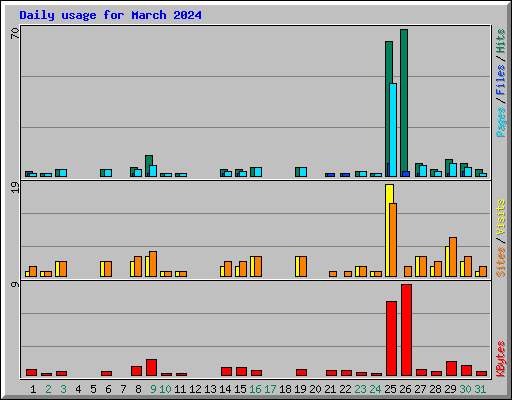
Task: Click the blue 'Files' legend label
Action: 500,79
